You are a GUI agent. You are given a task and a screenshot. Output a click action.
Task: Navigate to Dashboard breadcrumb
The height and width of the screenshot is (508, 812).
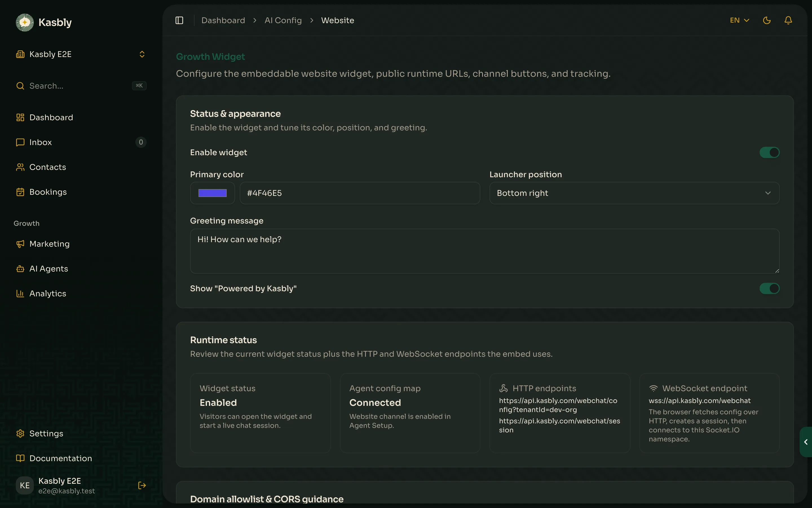point(223,21)
